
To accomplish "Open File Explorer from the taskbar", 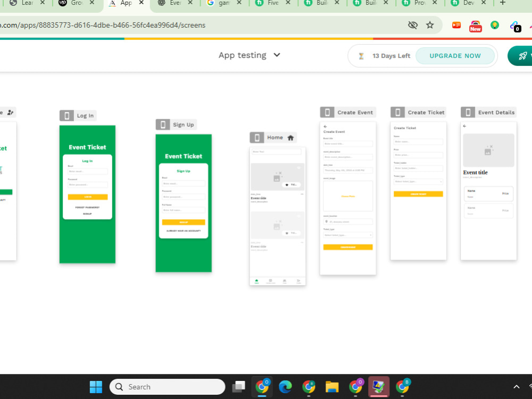I will 332,387.
